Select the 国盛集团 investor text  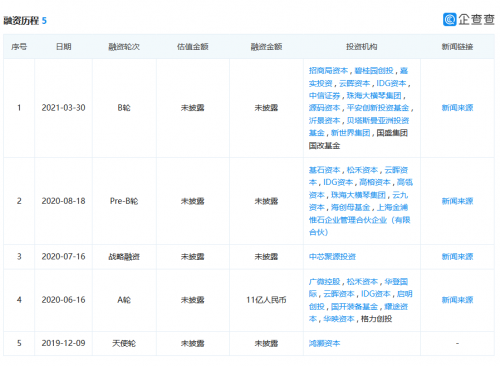(392, 133)
